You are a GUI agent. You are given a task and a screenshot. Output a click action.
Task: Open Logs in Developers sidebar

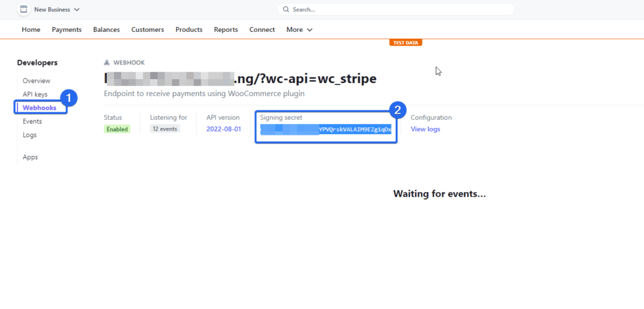pyautogui.click(x=29, y=135)
